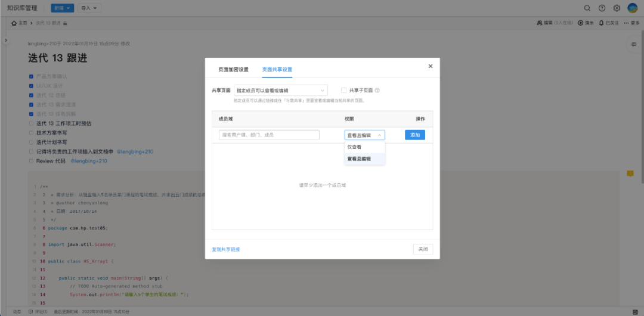Click the 关闭 button

[x=423, y=249]
